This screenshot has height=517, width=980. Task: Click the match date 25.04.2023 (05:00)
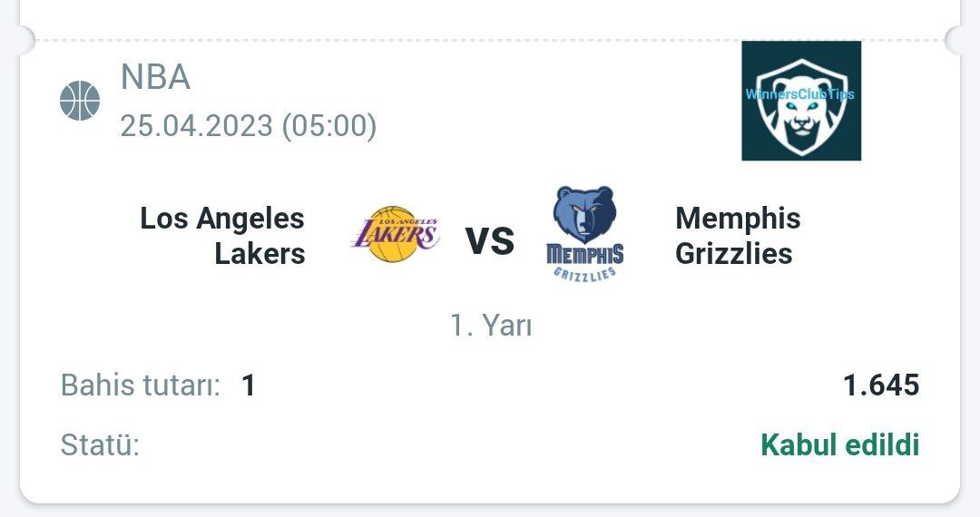click(x=248, y=125)
